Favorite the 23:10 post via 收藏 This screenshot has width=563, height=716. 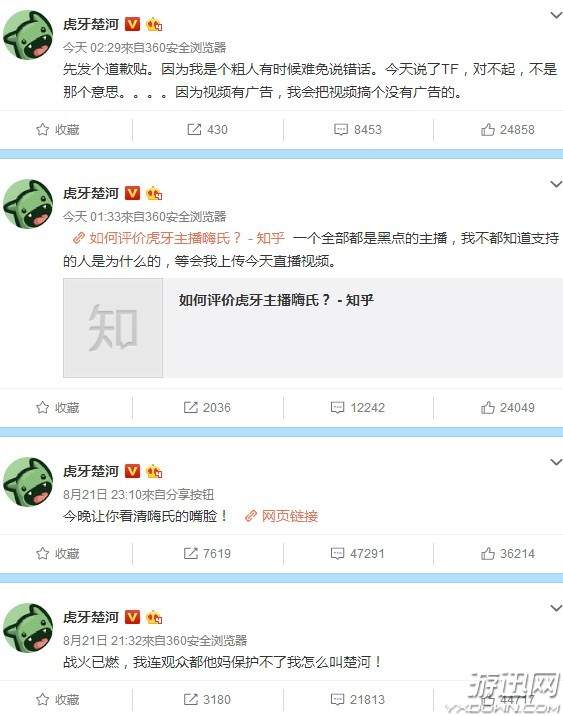tap(58, 554)
